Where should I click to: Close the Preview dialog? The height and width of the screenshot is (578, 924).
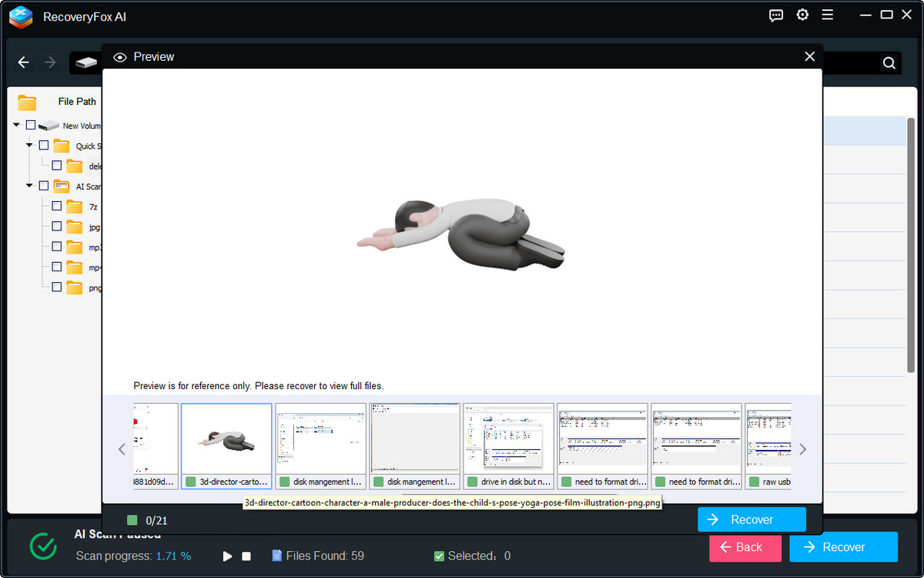click(809, 56)
